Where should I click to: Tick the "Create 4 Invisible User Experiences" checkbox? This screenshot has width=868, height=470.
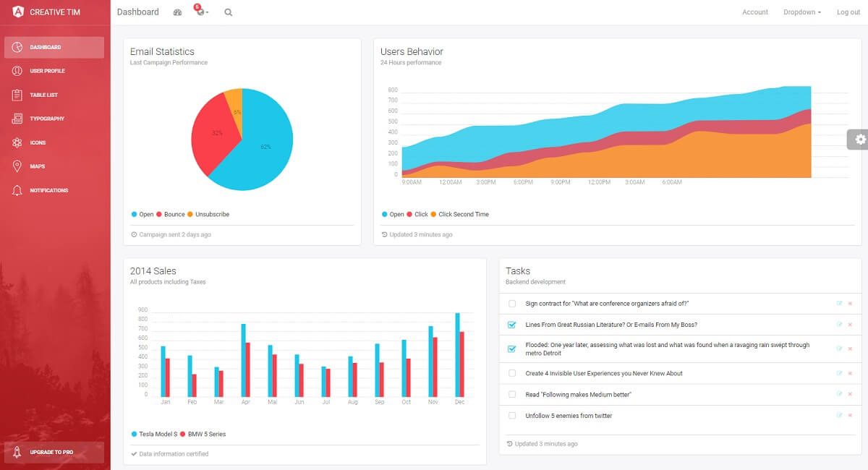tap(512, 374)
